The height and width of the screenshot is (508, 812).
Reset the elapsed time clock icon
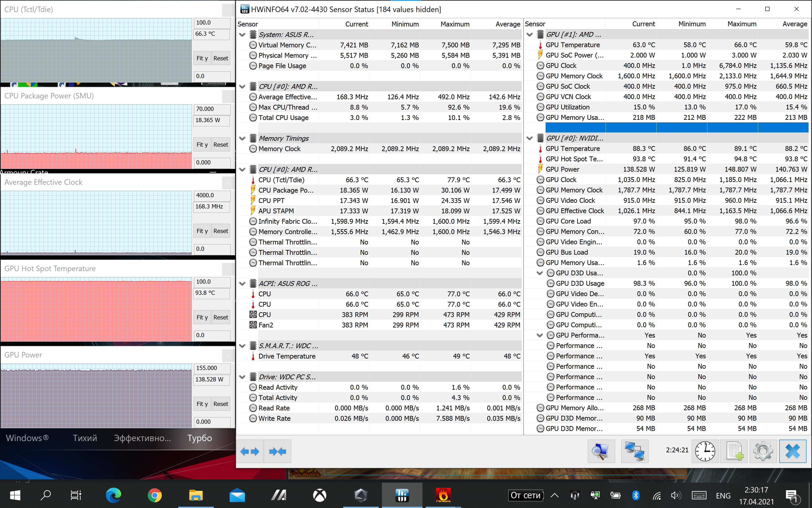(705, 451)
